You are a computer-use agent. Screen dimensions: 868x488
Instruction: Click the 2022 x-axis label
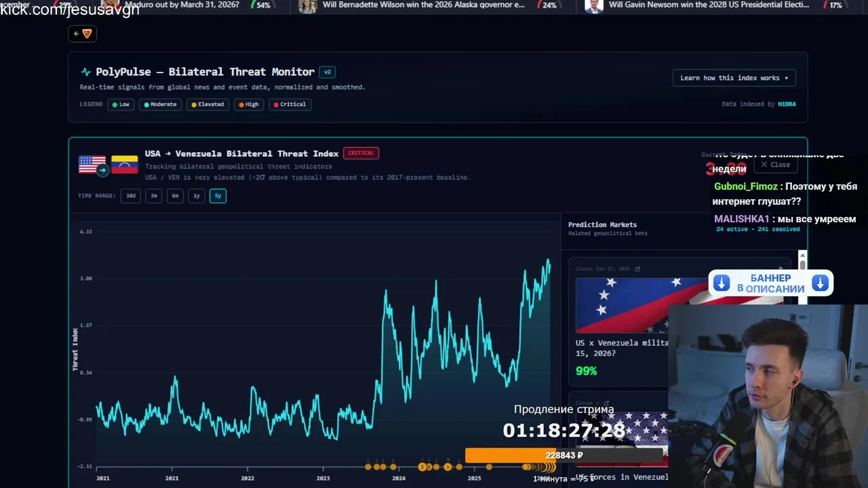[248, 479]
